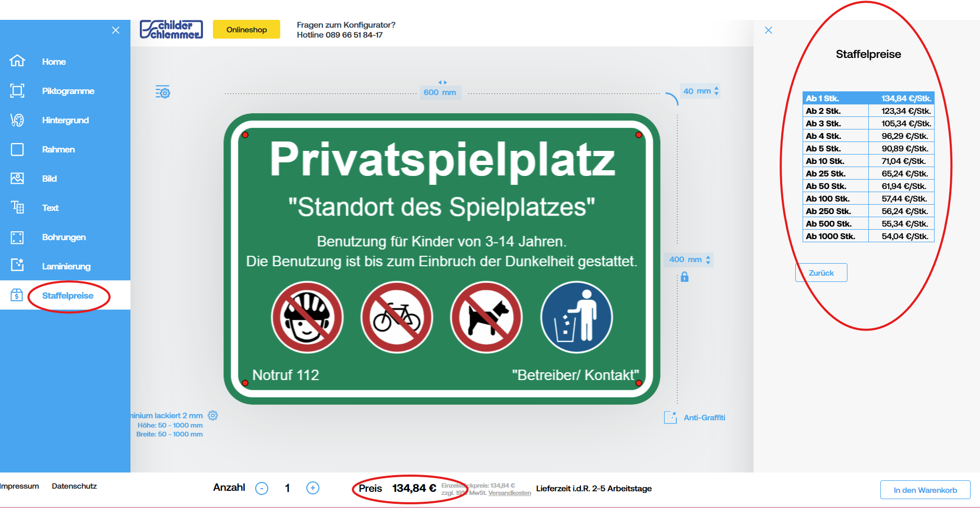Click the Laminierung icon
The image size is (980, 508).
[17, 265]
